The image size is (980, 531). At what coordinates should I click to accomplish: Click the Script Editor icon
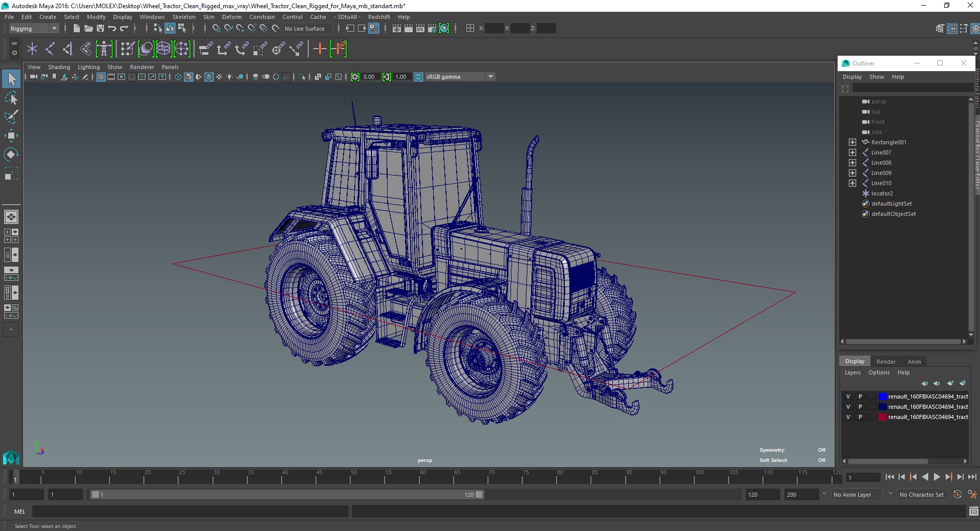(x=973, y=511)
